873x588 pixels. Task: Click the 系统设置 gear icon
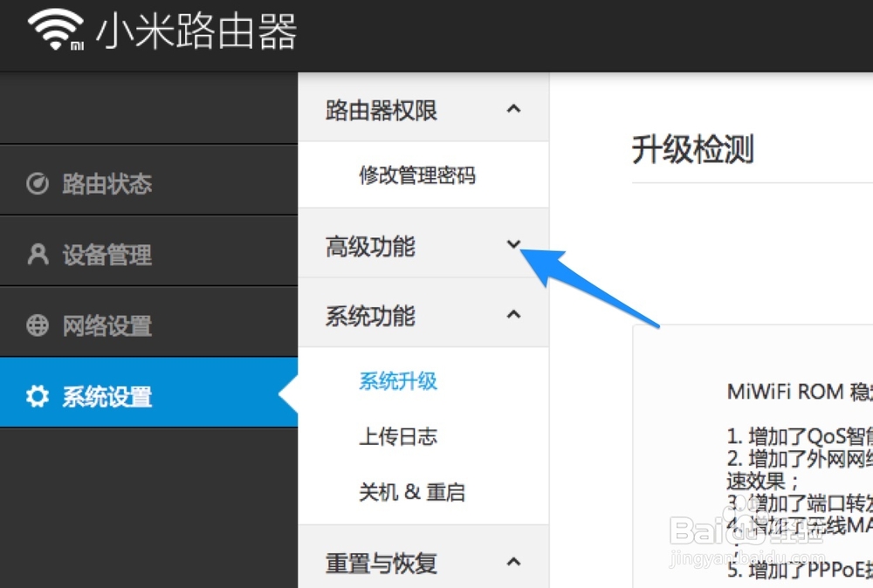(38, 396)
